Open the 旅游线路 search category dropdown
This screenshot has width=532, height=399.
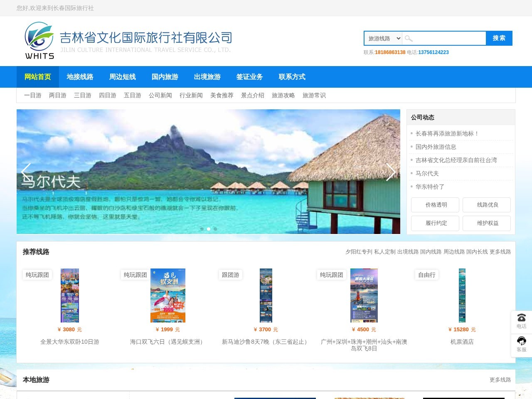382,38
